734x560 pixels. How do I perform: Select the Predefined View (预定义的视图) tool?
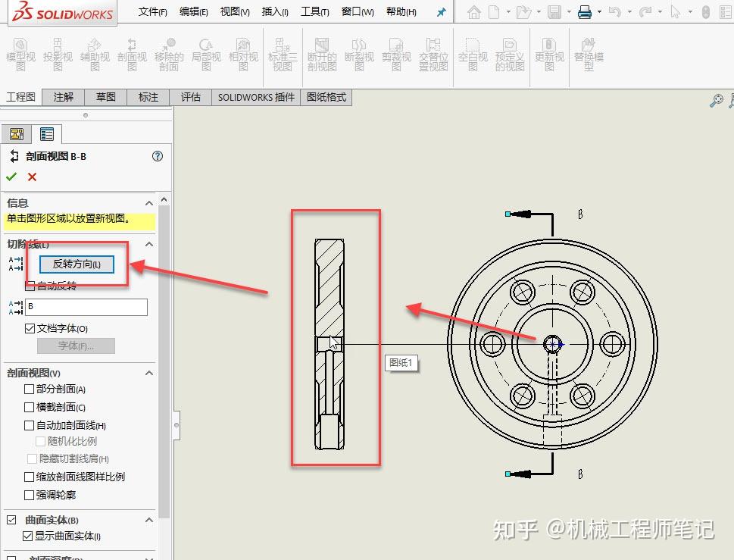click(x=510, y=55)
